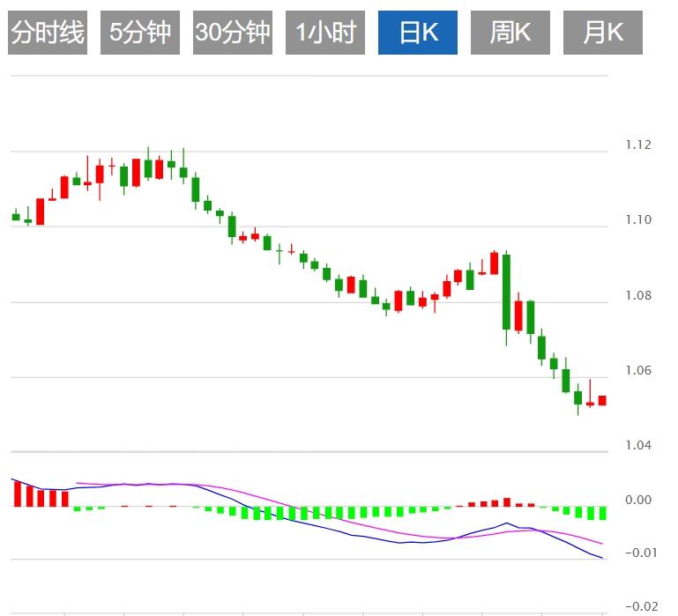
Task: Click the 1.12 price axis label
Action: 637,145
